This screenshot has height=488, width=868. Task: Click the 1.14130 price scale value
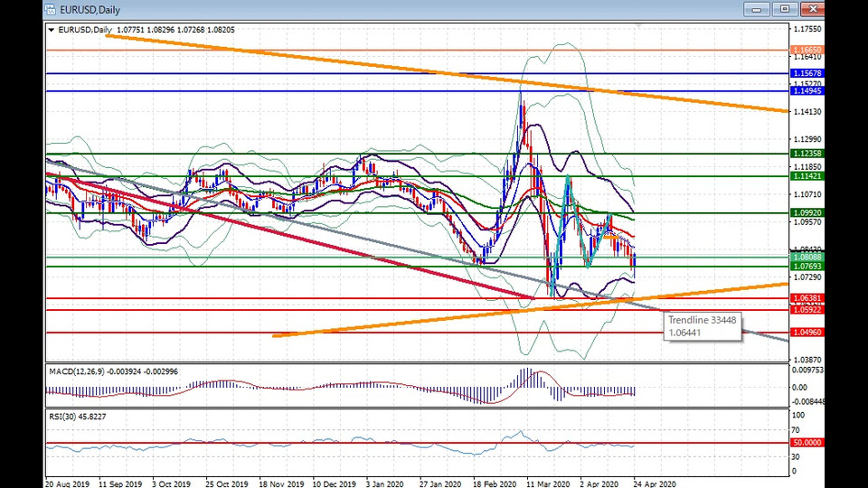pyautogui.click(x=807, y=112)
